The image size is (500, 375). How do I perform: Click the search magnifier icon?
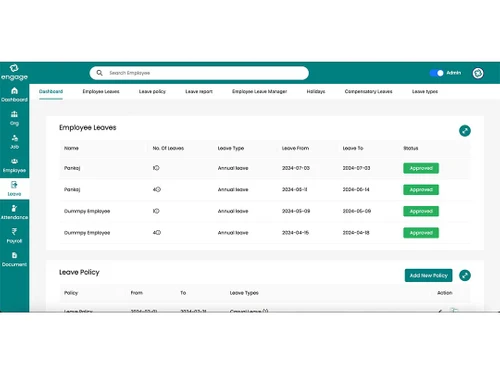[99, 73]
